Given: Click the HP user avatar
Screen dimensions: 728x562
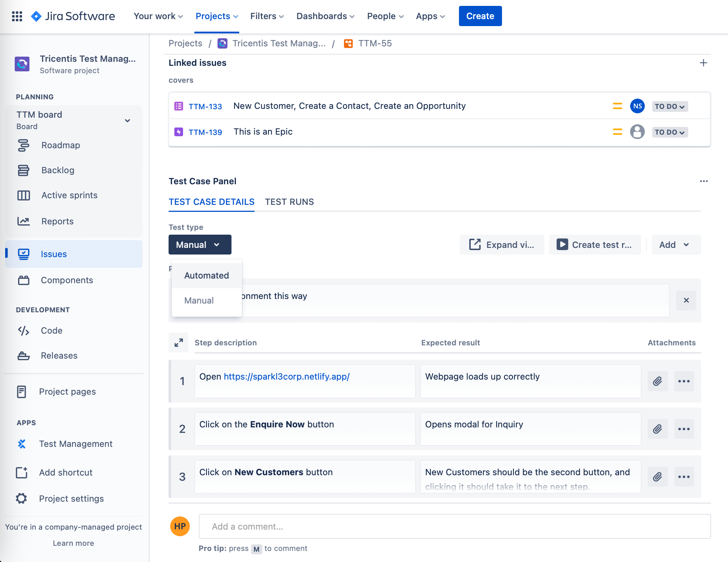Looking at the screenshot, I should (x=180, y=526).
